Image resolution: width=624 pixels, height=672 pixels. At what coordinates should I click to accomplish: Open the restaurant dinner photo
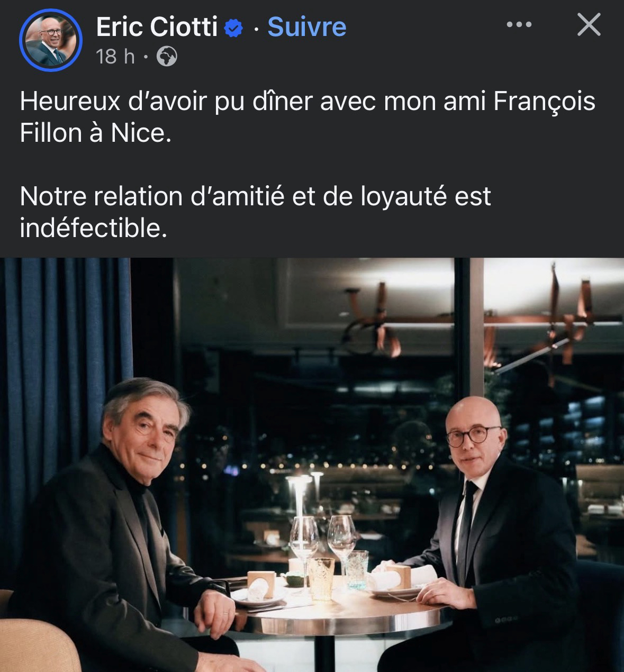pos(312,465)
